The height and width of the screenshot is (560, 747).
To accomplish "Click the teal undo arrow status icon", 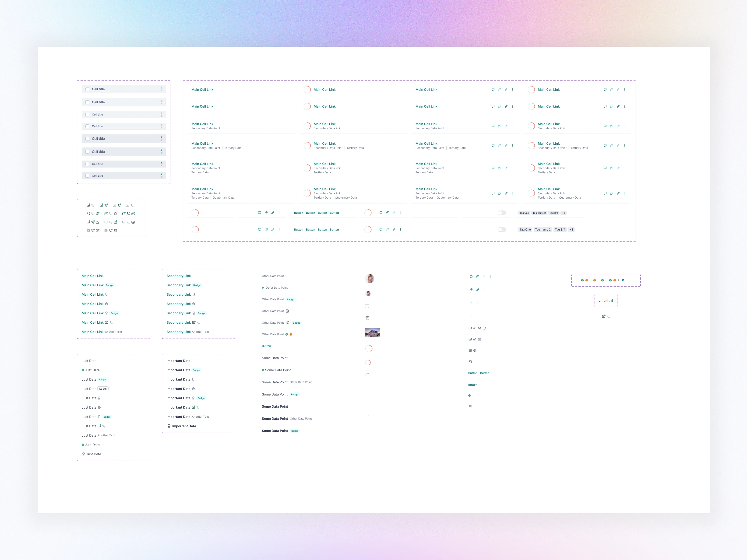I will coord(623,280).
